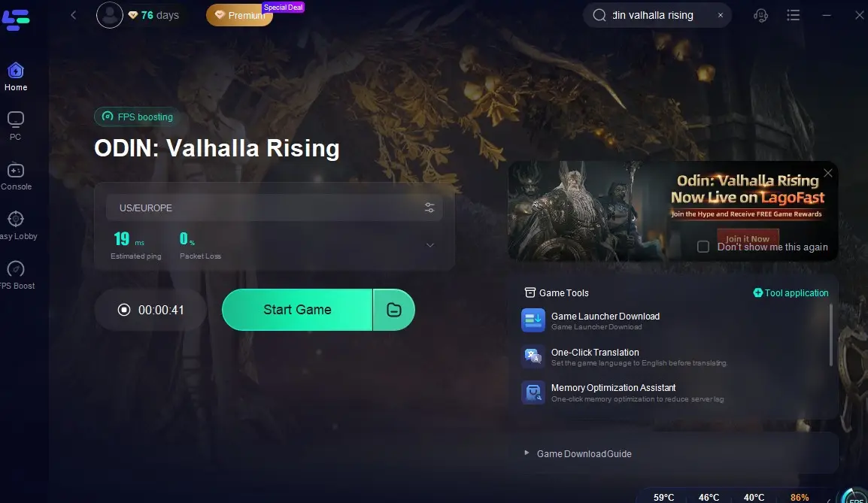Screen dimensions: 868x503
Task: Launch One-Click Translation tool
Action: 624,357
